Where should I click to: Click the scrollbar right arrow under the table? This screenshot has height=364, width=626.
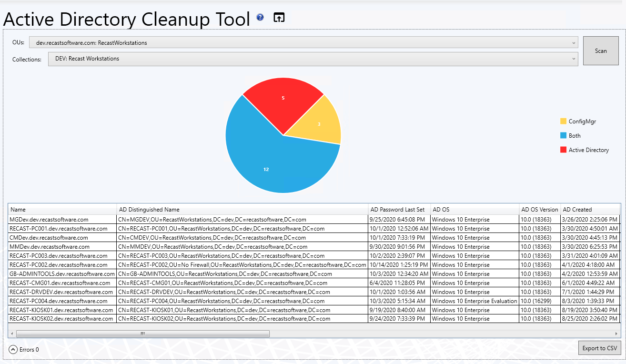point(617,334)
